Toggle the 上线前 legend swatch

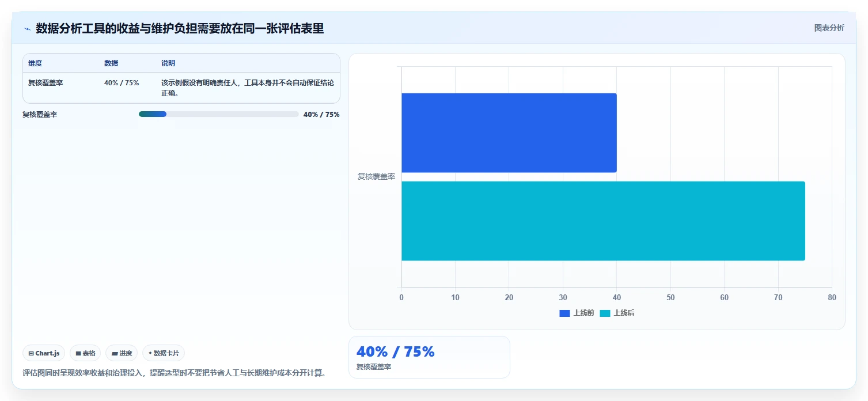(x=564, y=313)
